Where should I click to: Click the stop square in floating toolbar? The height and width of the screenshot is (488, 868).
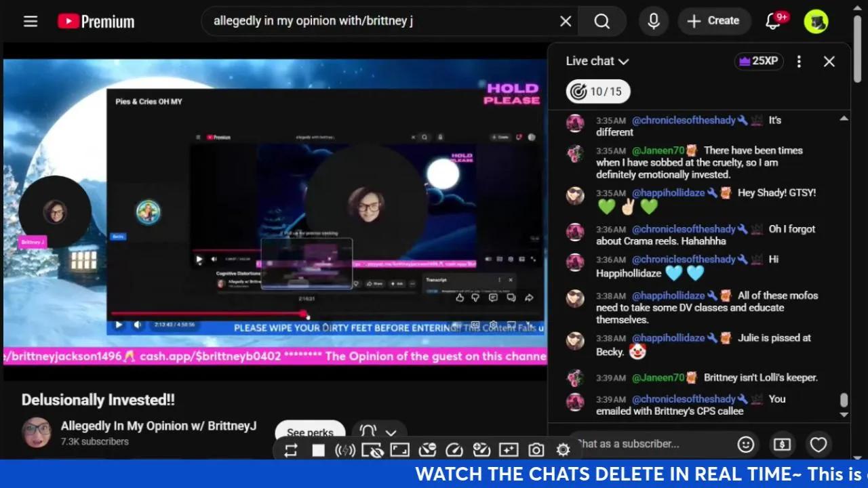click(x=318, y=450)
